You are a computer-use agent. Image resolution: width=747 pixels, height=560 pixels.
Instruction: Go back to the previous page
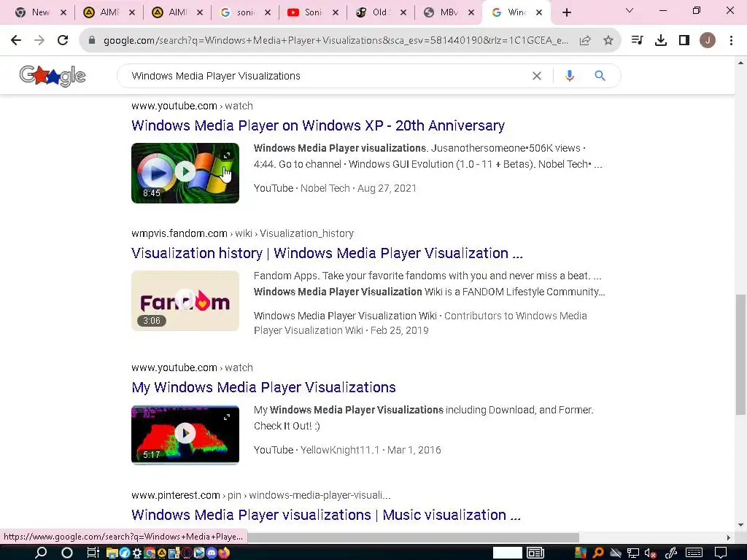(16, 41)
